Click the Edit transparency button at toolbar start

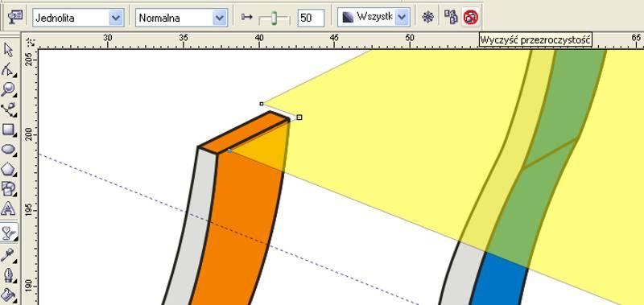click(15, 17)
